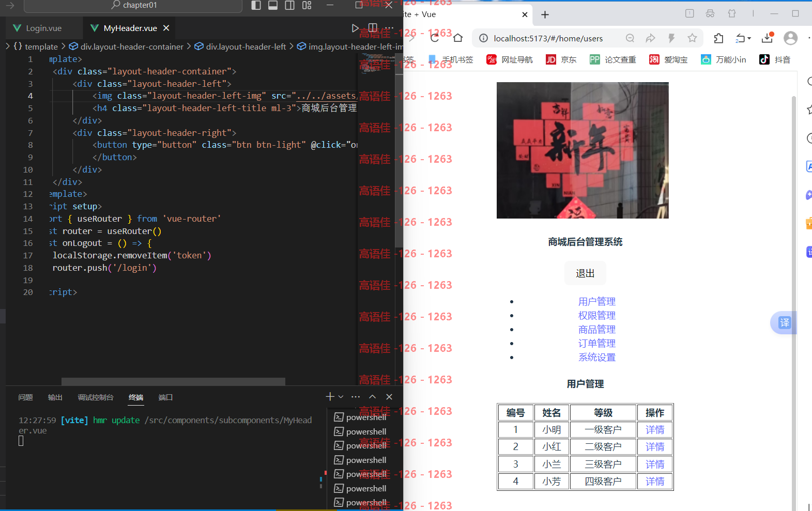The width and height of the screenshot is (812, 511).
Task: Toggle VS Code secondary side bar layout icon
Action: [290, 5]
